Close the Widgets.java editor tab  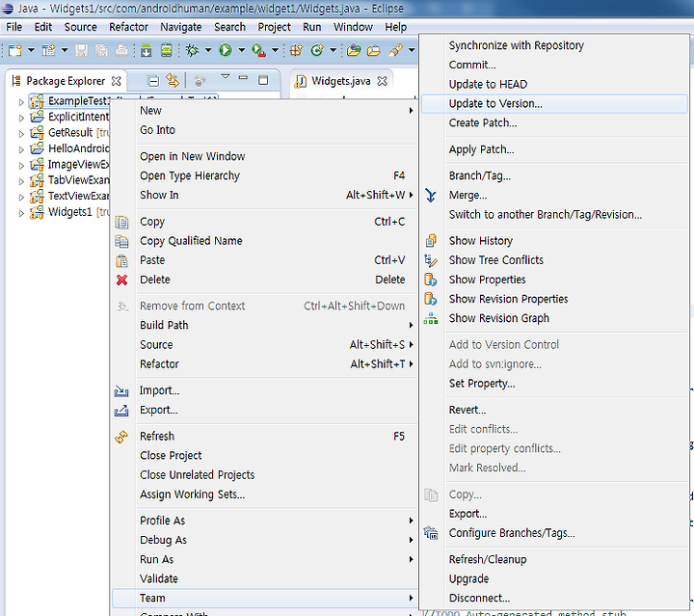382,81
